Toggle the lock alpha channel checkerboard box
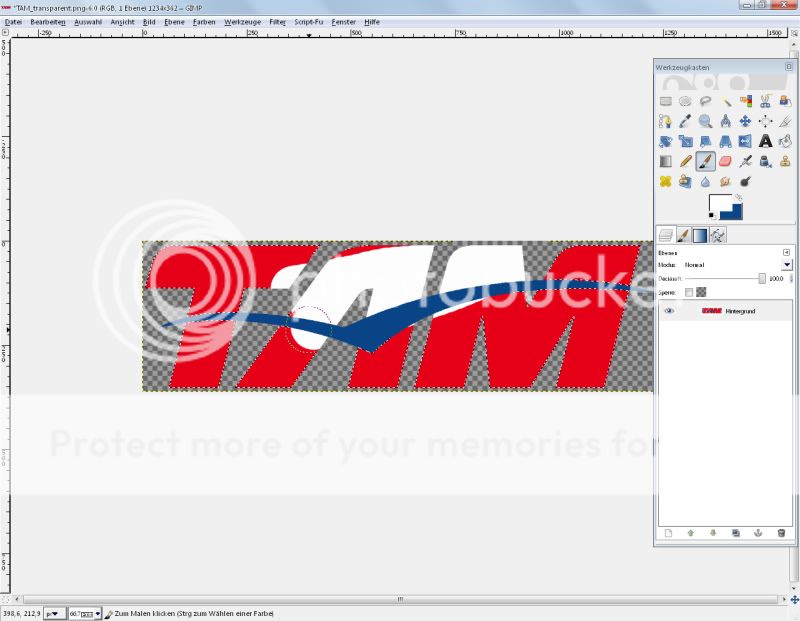Screen dimensions: 800x621 coord(701,292)
